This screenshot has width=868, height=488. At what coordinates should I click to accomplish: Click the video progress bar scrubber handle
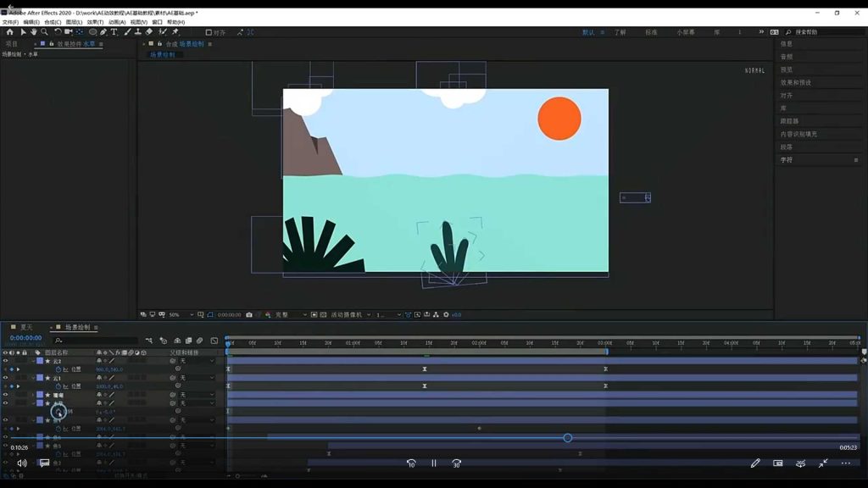pos(568,438)
